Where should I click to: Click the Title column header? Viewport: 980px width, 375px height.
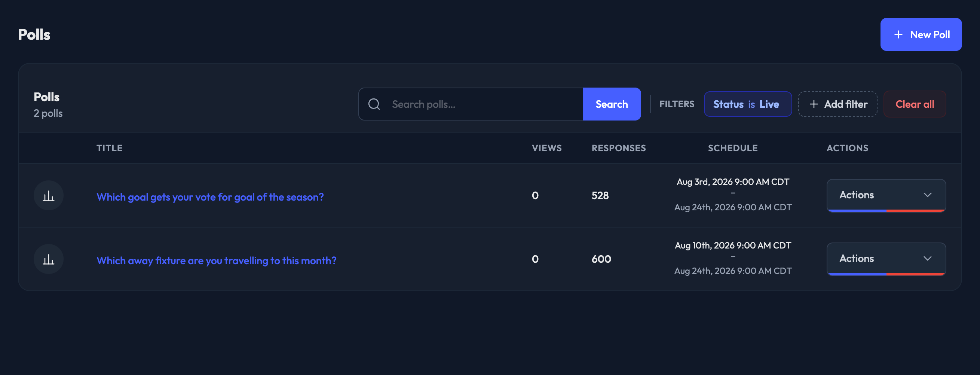tap(110, 148)
